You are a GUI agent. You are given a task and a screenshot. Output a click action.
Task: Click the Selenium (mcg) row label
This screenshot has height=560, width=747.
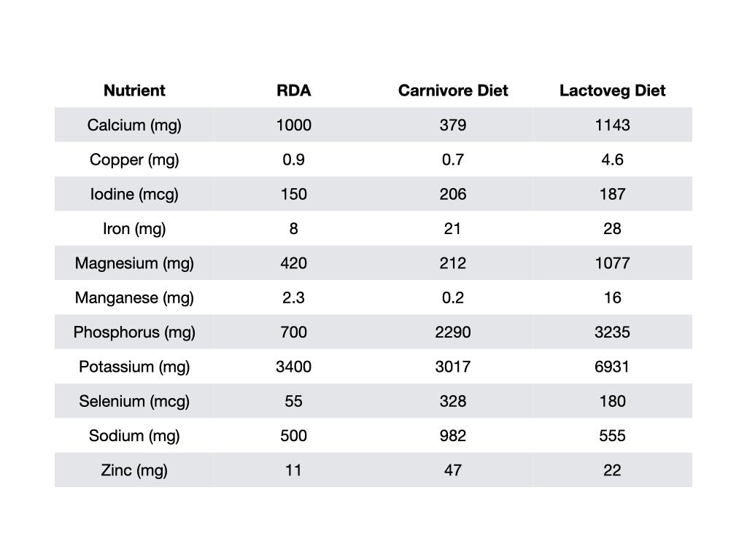[134, 402]
